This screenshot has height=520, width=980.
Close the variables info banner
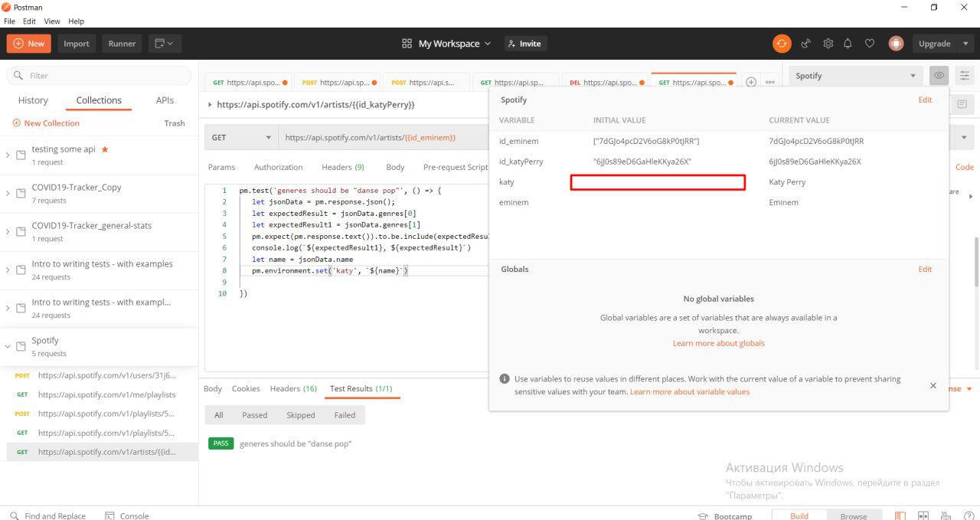point(933,385)
